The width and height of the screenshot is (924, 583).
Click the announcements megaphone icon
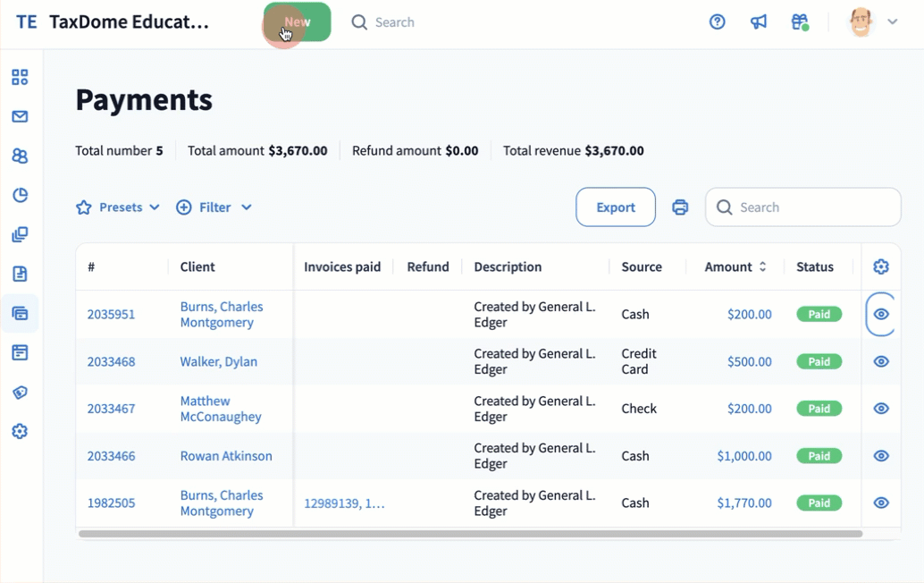pyautogui.click(x=759, y=22)
